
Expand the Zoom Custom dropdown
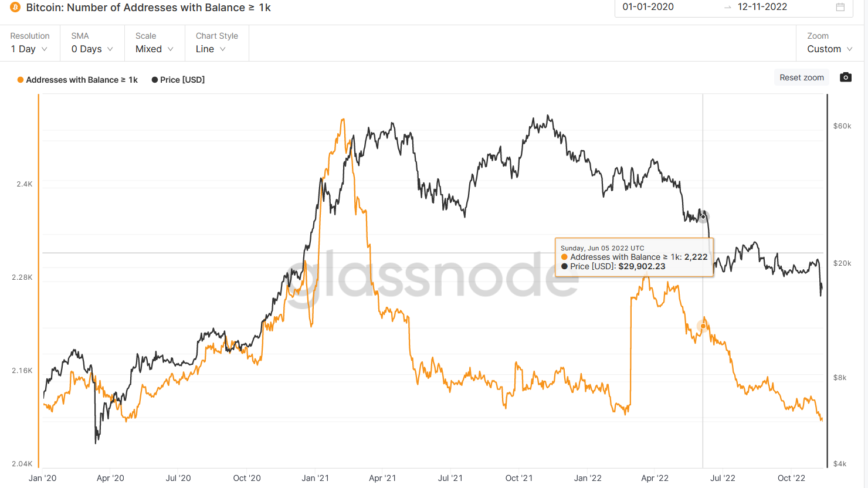(829, 43)
